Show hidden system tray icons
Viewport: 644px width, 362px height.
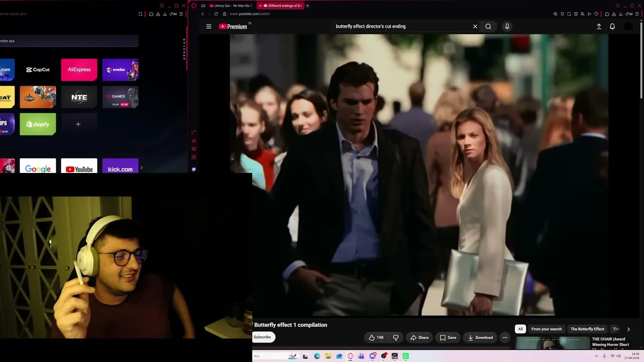click(x=597, y=356)
